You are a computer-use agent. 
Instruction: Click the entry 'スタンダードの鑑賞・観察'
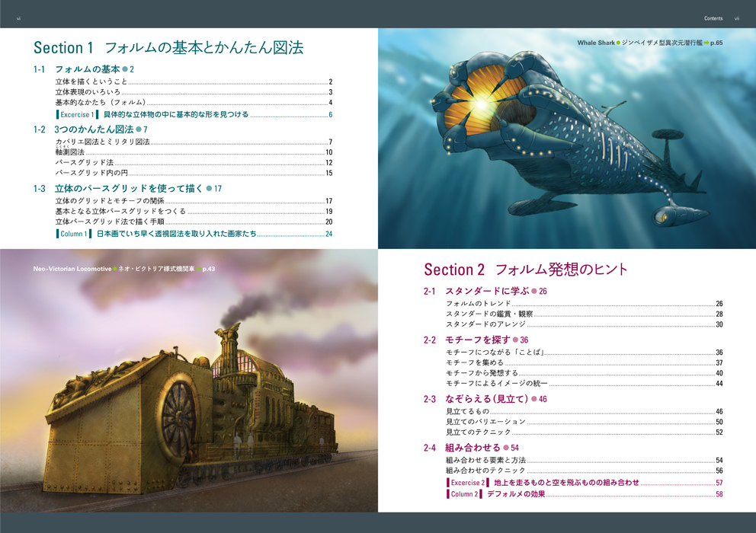(585, 314)
